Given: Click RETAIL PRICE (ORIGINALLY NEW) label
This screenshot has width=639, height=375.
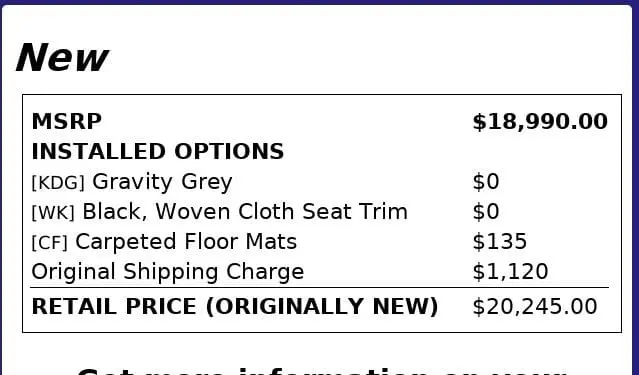Looking at the screenshot, I should (235, 307).
